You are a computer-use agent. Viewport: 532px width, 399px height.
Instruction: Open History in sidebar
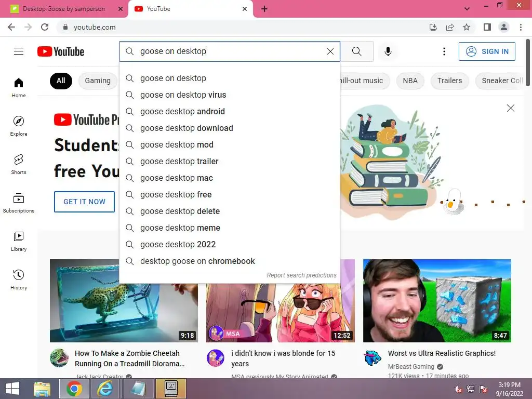(19, 280)
